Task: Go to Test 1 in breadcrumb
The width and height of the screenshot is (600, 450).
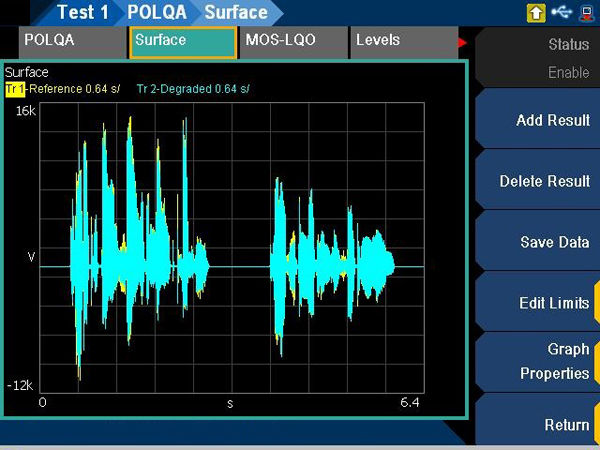Action: [82, 13]
